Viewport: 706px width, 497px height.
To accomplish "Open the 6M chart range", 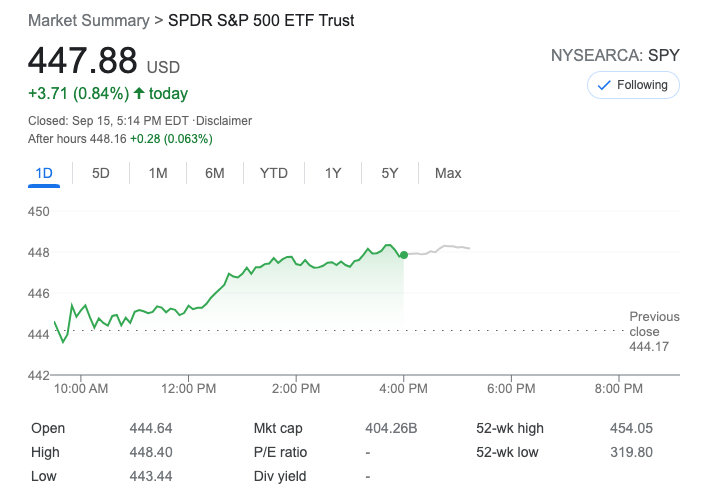I will [x=215, y=173].
